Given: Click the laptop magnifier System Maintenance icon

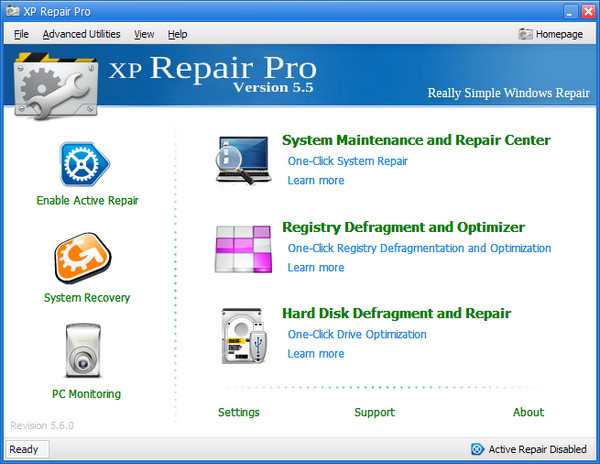Looking at the screenshot, I should pyautogui.click(x=243, y=160).
